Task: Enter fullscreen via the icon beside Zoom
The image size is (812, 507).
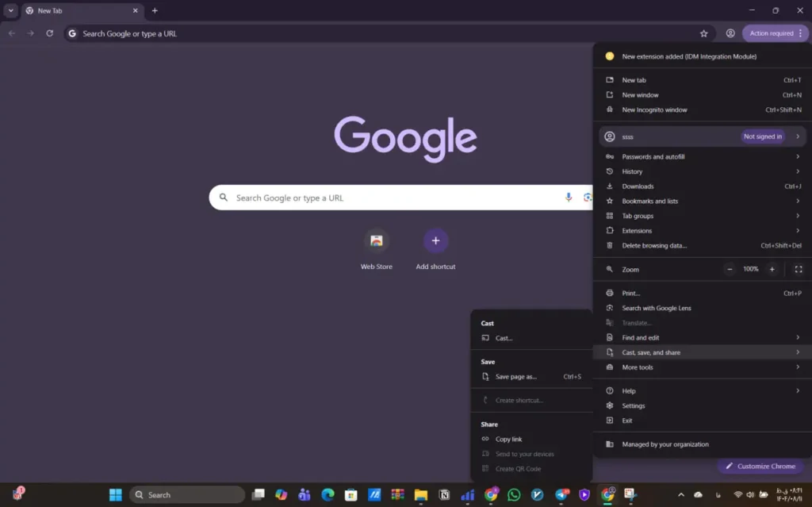Action: pos(799,269)
